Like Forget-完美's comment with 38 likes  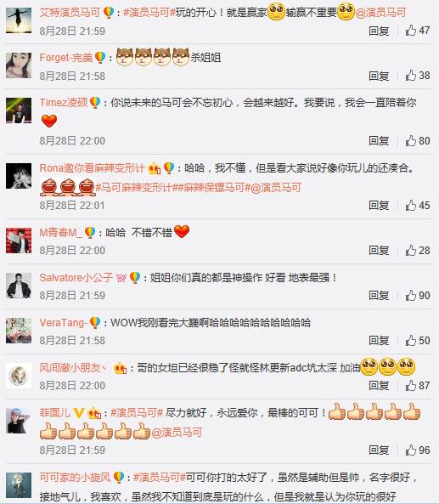pos(417,76)
